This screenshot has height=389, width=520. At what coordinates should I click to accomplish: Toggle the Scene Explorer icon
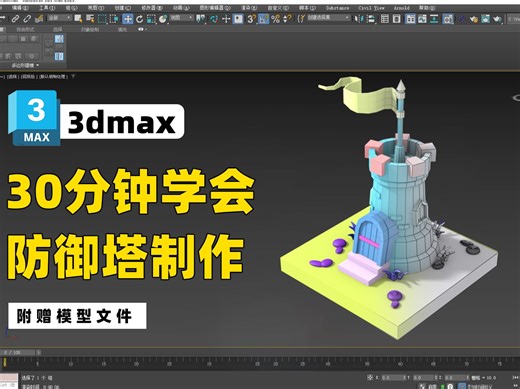click(385, 19)
